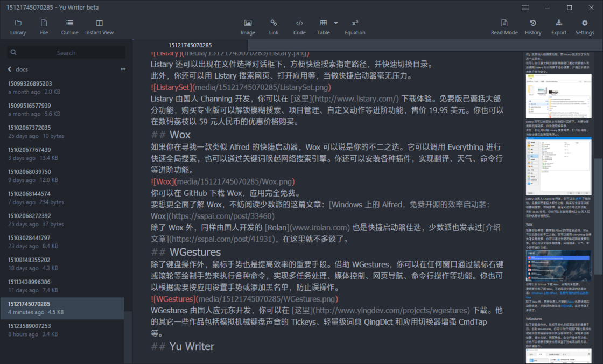
Task: Insert a Code block
Action: tap(299, 27)
